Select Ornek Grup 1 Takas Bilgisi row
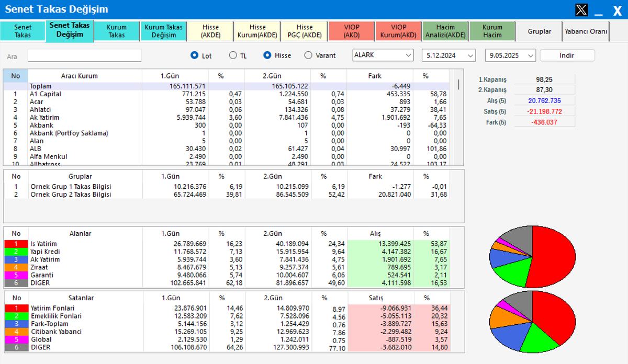Viewport: 628px width, 364px height. (226, 187)
